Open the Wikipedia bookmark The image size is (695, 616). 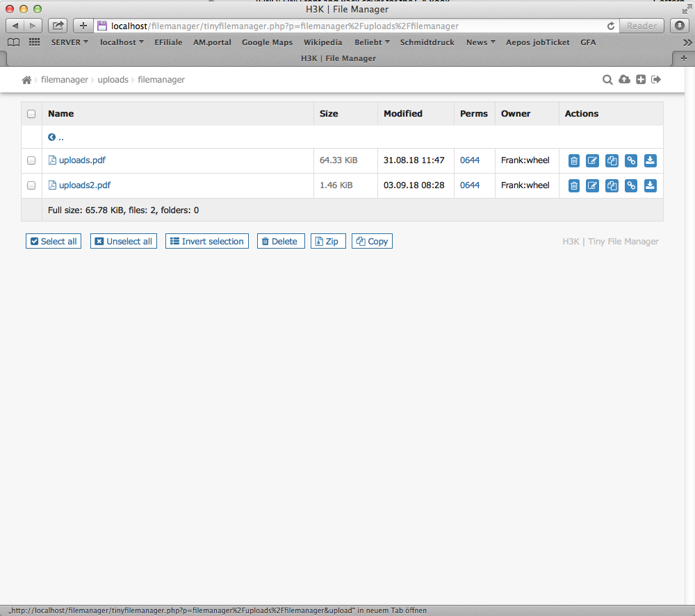point(322,42)
